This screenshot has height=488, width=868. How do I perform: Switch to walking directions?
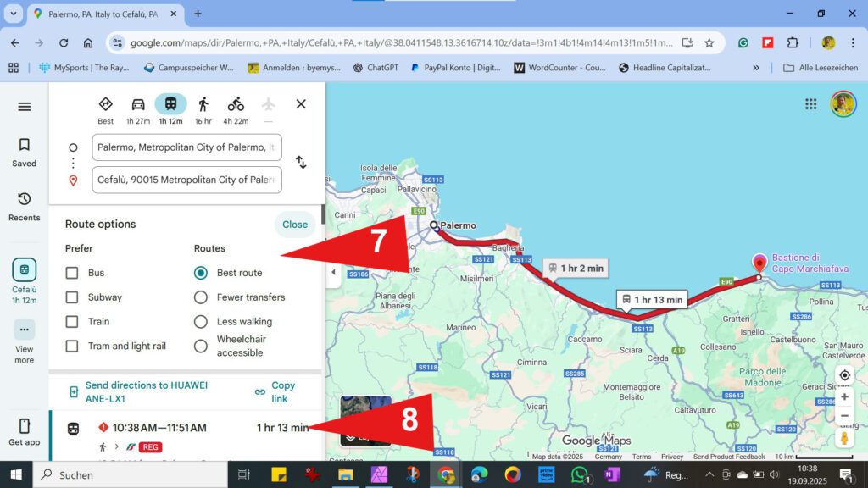pyautogui.click(x=203, y=105)
